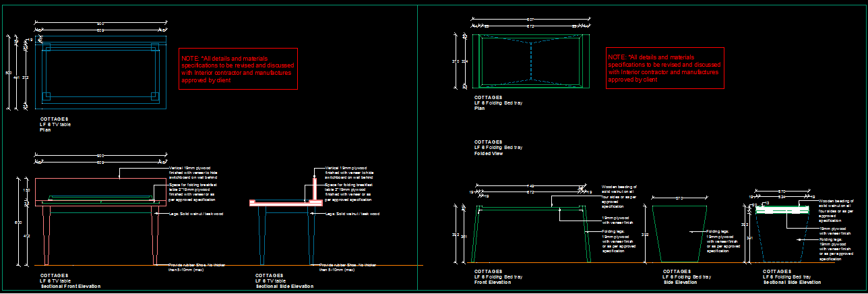Click 'Legs: Solid walnut' note in front elevation
This screenshot has width=868, height=294.
point(195,214)
